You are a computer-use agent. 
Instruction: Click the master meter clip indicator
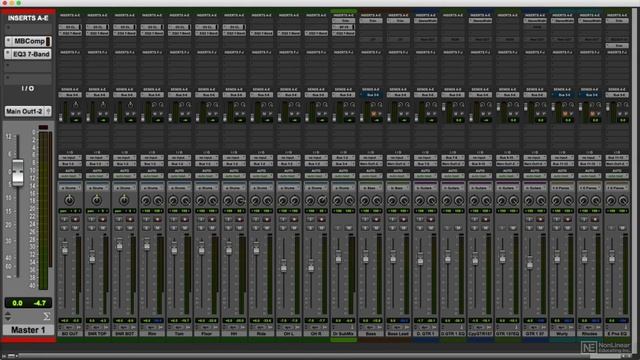pos(43,127)
